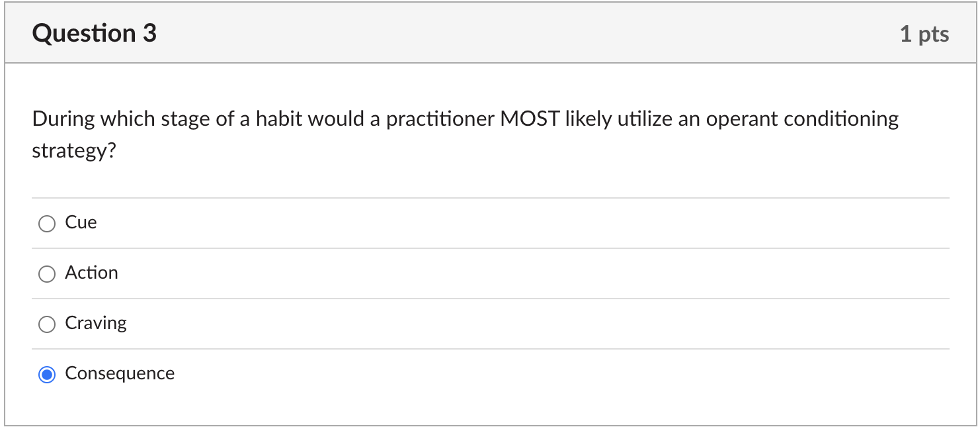
Task: Select the Action radio button
Action: pos(46,273)
